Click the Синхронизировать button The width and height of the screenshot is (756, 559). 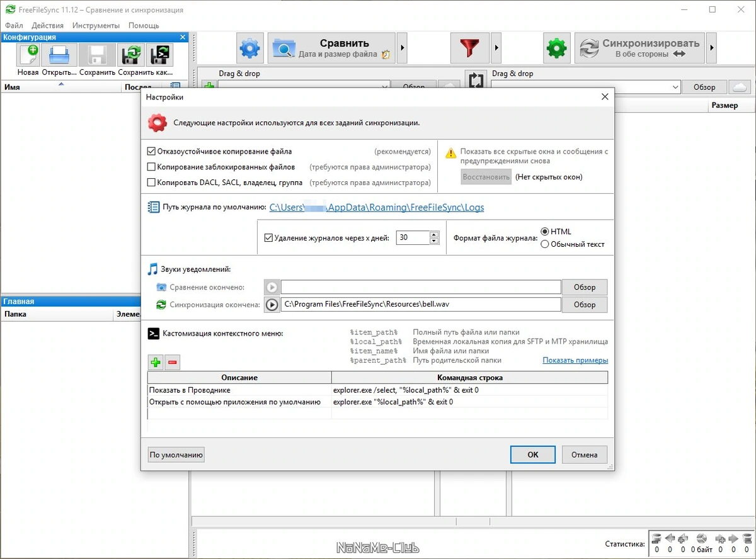[x=639, y=48]
